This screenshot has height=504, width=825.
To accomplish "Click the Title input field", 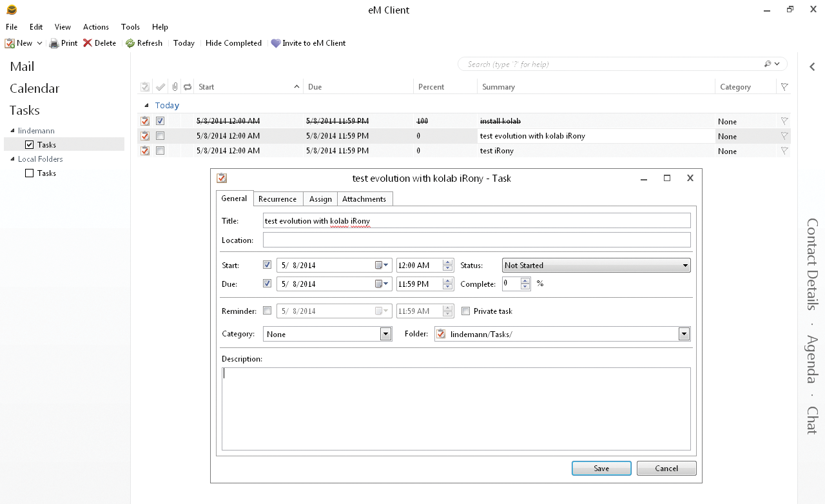I will pyautogui.click(x=477, y=220).
